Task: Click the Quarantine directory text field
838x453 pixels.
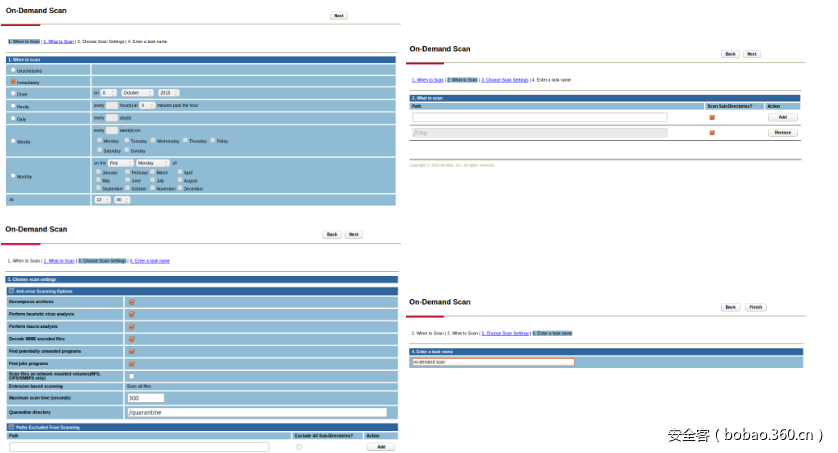Action: 256,412
